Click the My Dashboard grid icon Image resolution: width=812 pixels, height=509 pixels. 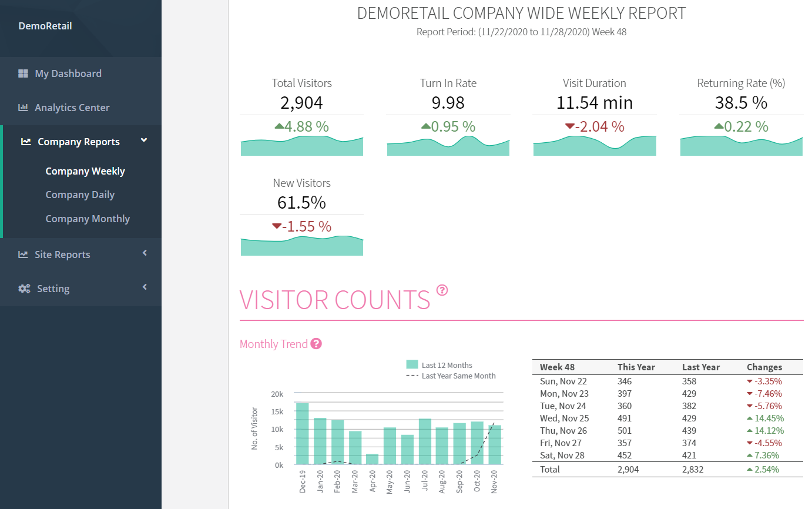(x=24, y=73)
